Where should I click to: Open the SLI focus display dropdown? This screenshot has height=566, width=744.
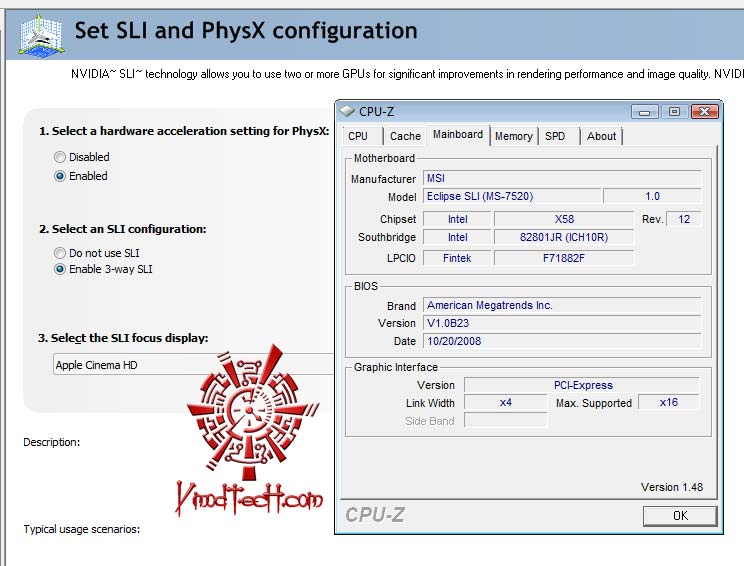[x=194, y=364]
